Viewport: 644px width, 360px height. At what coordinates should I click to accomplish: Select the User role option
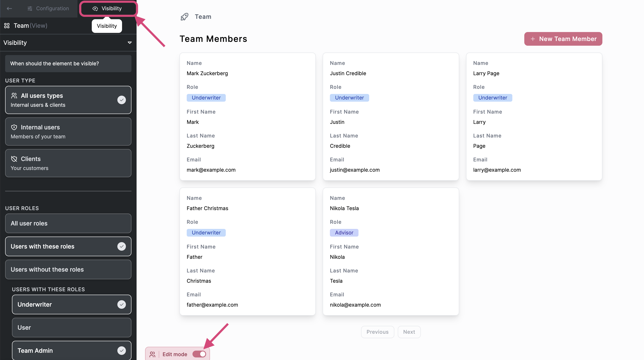tap(71, 328)
